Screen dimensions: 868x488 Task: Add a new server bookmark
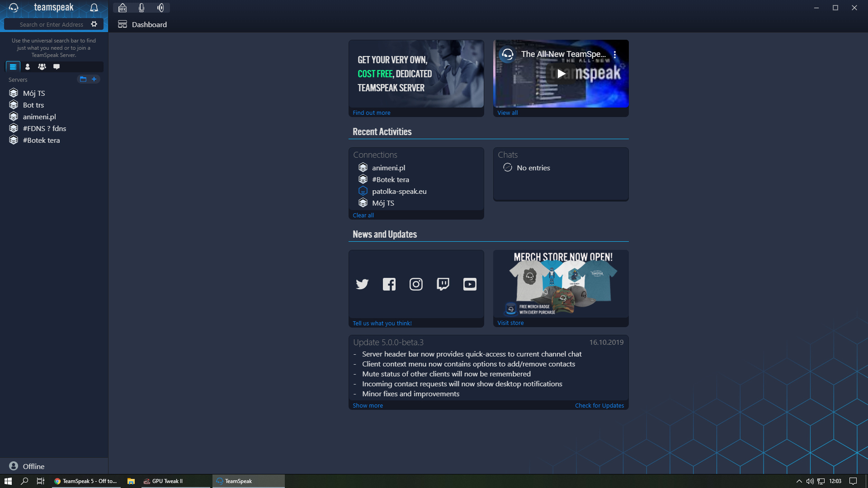coord(94,79)
